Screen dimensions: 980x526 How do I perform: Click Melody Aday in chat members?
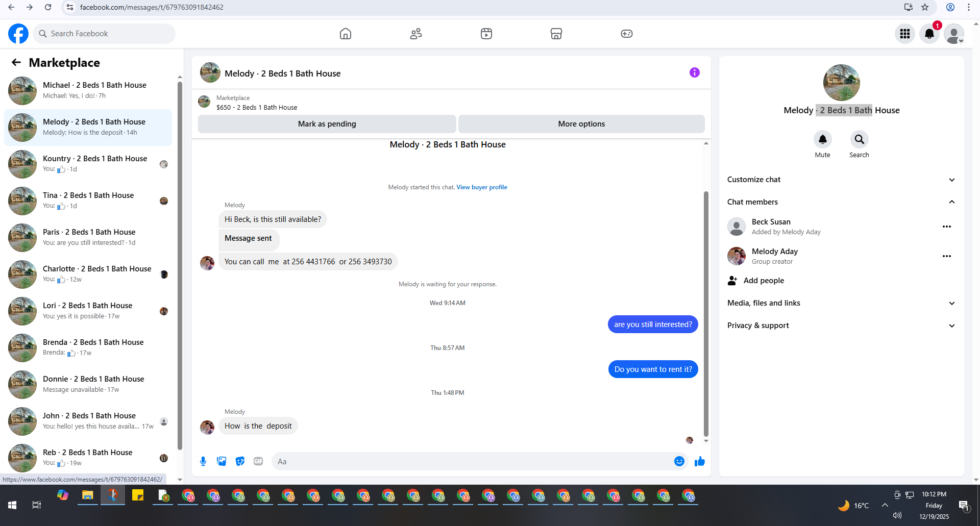774,252
